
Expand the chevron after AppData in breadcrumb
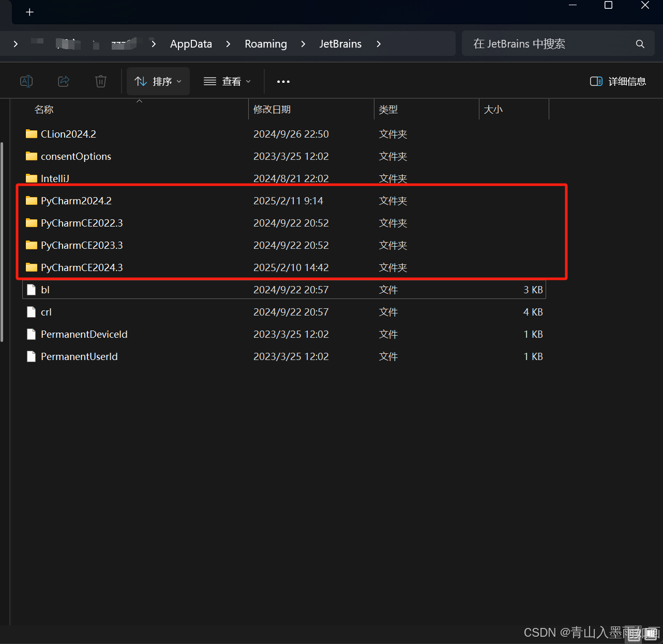[228, 44]
